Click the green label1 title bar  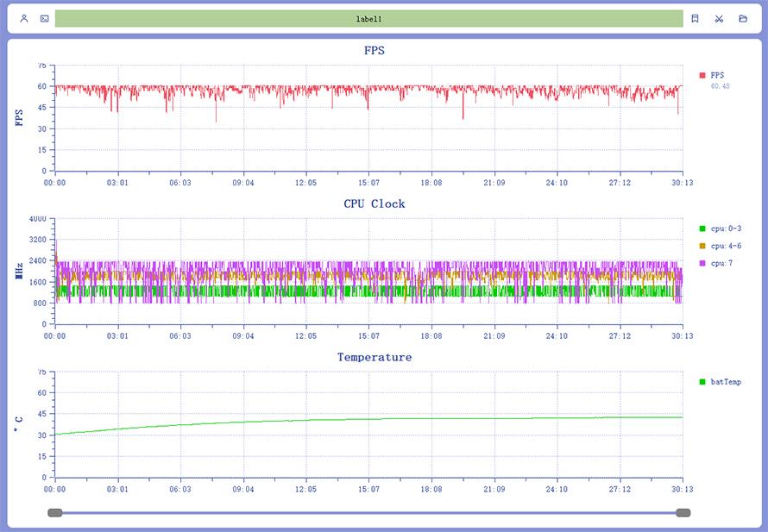[x=369, y=18]
